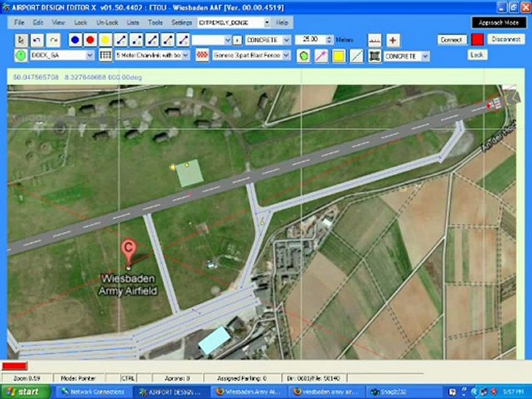Viewport: 532px width, 399px height.
Task: Adjust the 25.00 meters width spinner
Action: point(329,40)
